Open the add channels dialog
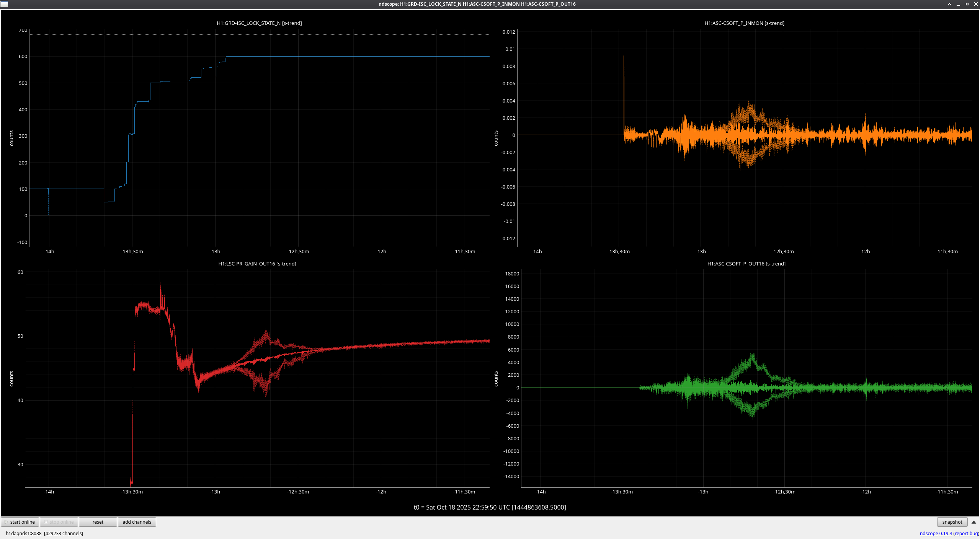Image resolution: width=980 pixels, height=539 pixels. [x=137, y=522]
